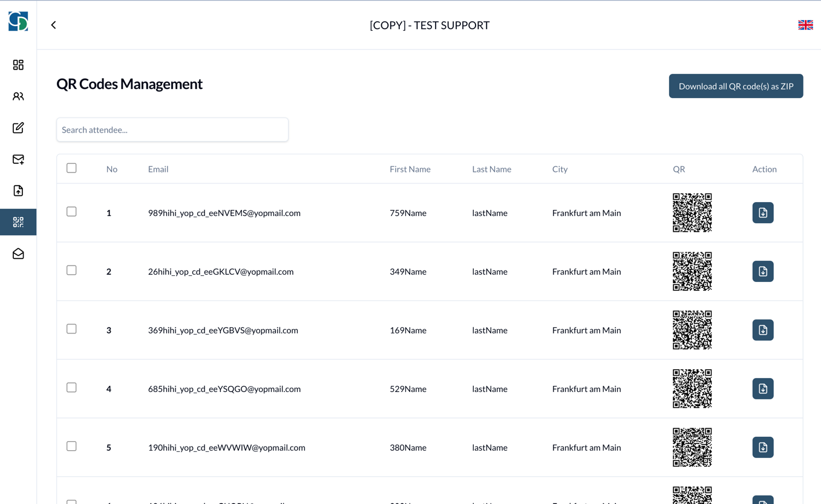Image resolution: width=821 pixels, height=504 pixels.
Task: Download QR code for attendee number 1
Action: coord(762,213)
